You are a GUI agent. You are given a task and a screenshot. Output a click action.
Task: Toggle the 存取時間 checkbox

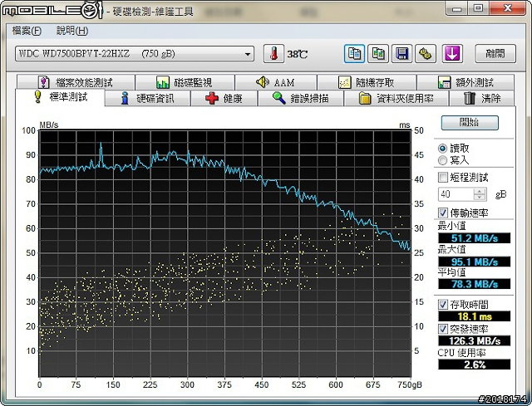[442, 305]
